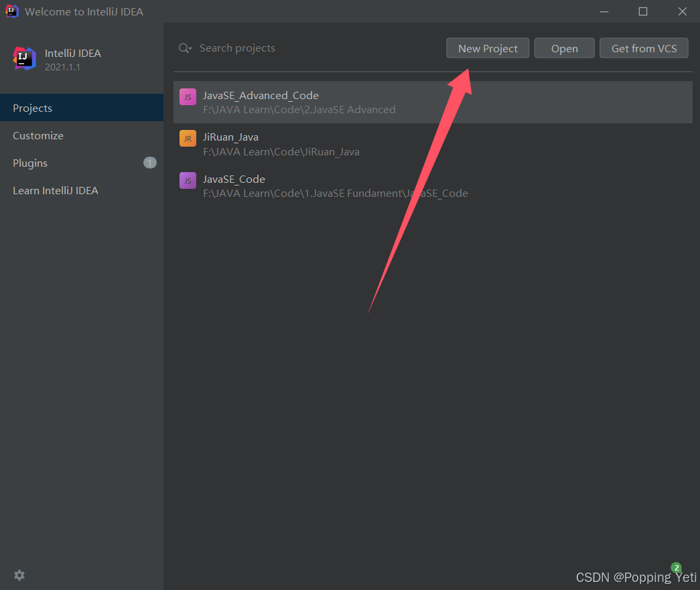The width and height of the screenshot is (700, 590).
Task: Click the IntelliJ icon in title bar
Action: click(x=11, y=11)
